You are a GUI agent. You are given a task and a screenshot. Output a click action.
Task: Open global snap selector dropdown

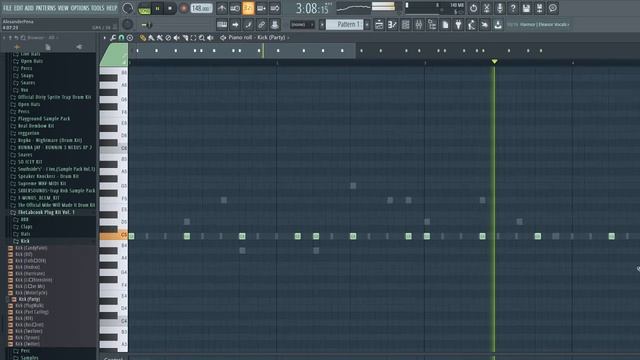(302, 25)
